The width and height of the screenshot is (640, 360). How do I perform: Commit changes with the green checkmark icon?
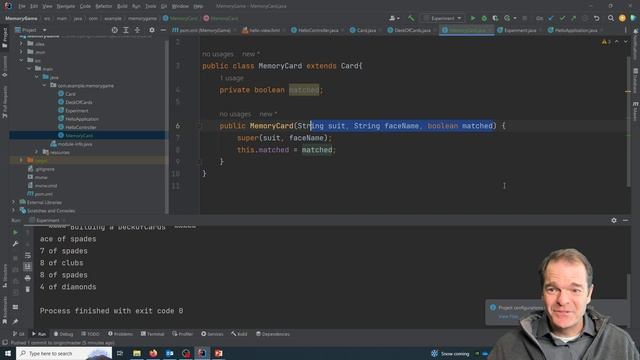click(x=562, y=18)
